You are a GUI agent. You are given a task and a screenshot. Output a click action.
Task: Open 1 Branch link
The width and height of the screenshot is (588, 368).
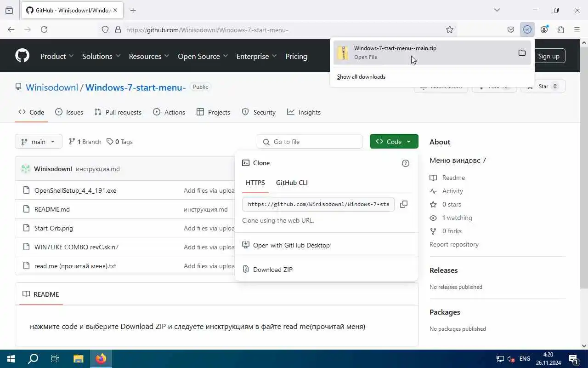click(x=85, y=142)
